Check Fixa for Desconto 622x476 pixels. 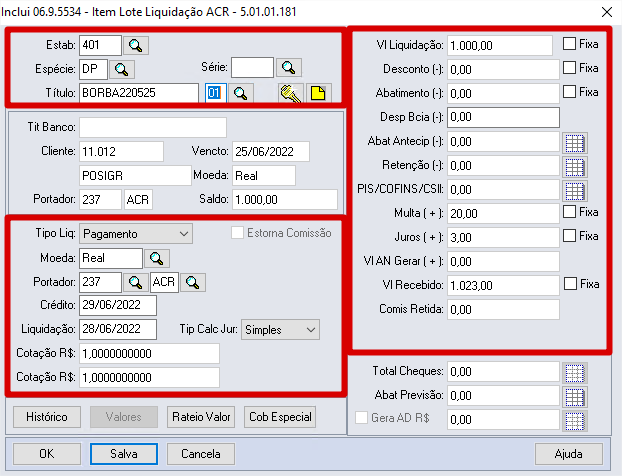(569, 68)
